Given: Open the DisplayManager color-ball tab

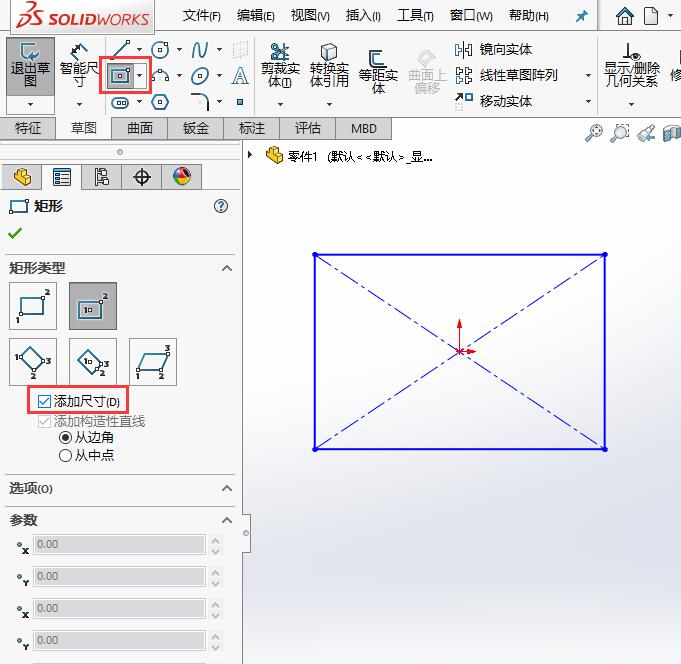Looking at the screenshot, I should pos(182,177).
